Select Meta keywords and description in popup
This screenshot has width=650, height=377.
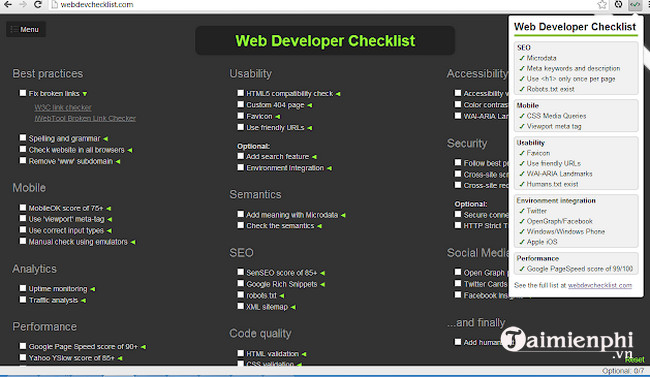(x=573, y=68)
